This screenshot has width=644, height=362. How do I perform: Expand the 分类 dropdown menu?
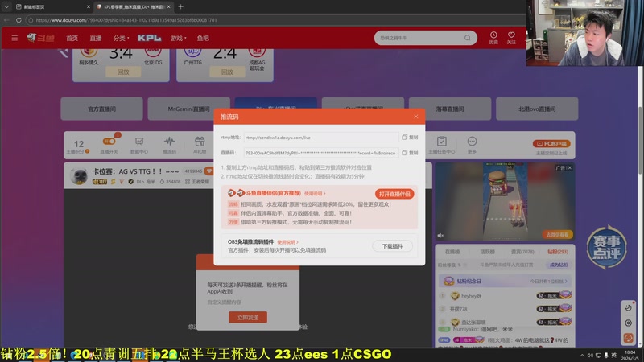[x=121, y=38]
